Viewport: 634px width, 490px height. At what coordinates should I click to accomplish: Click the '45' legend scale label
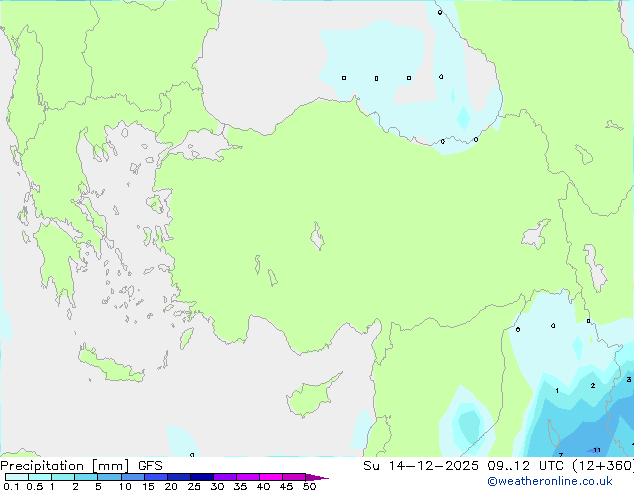pos(286,486)
